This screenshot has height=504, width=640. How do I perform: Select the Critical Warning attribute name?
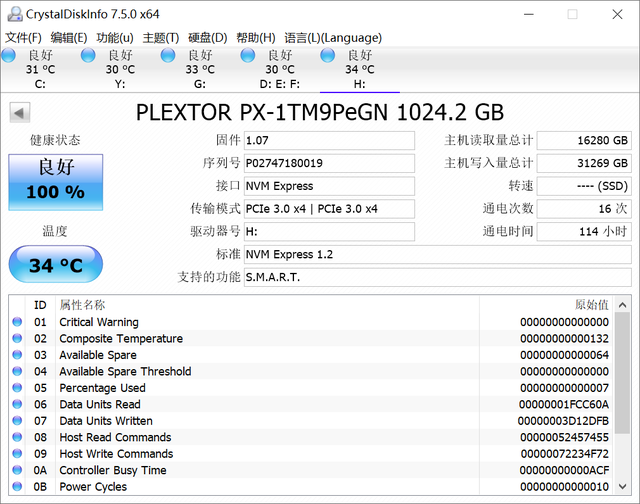(x=99, y=322)
